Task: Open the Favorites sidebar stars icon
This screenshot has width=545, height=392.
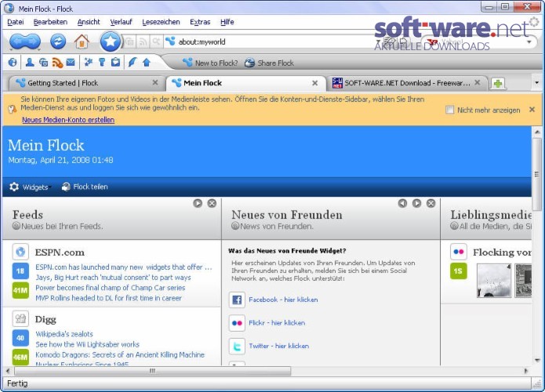Action: [x=89, y=63]
